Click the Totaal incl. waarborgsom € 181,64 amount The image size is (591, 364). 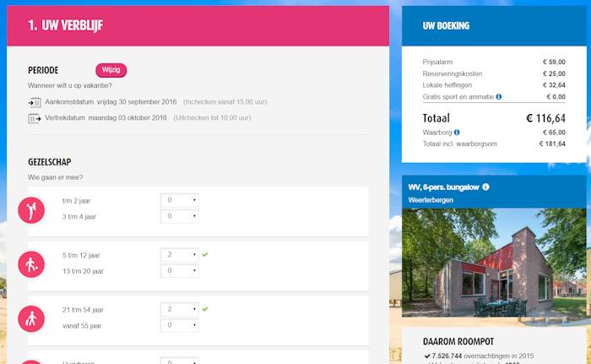pyautogui.click(x=552, y=144)
